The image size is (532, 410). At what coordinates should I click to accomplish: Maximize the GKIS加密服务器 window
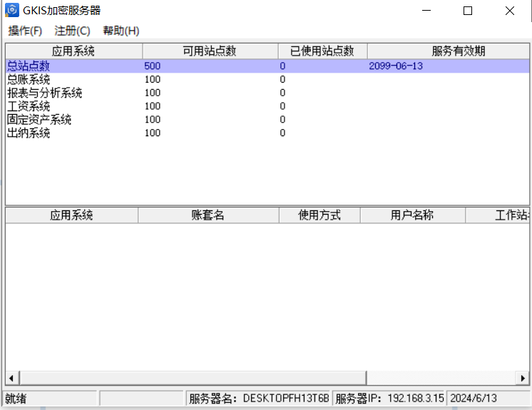pos(468,11)
